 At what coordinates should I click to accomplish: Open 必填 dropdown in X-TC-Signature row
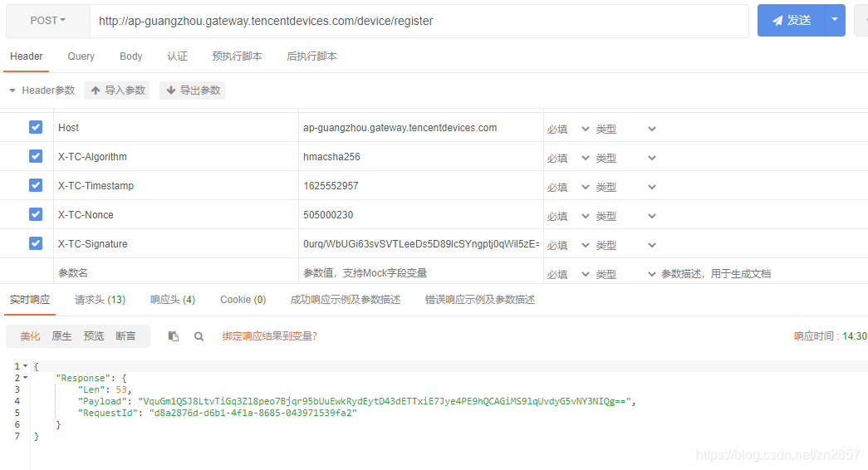point(568,245)
